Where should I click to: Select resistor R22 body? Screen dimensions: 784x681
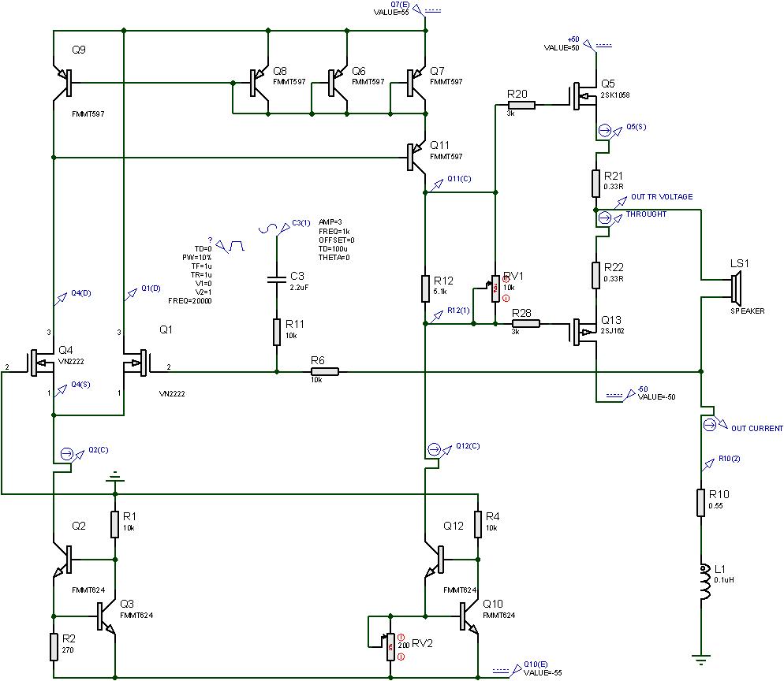coord(595,275)
